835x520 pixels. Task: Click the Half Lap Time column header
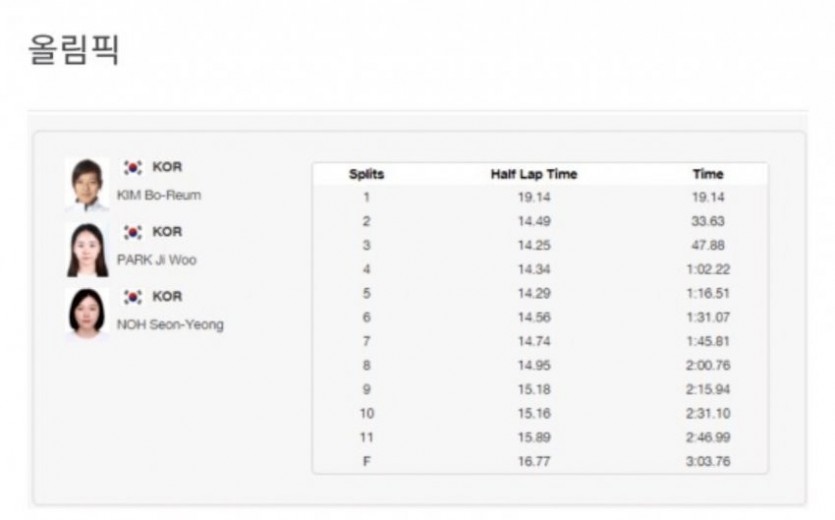pyautogui.click(x=534, y=174)
